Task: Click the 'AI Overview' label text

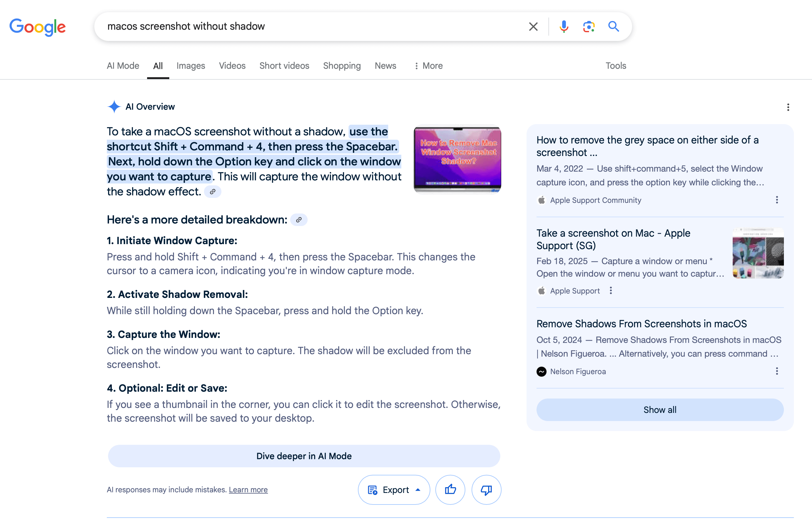Action: (x=150, y=107)
